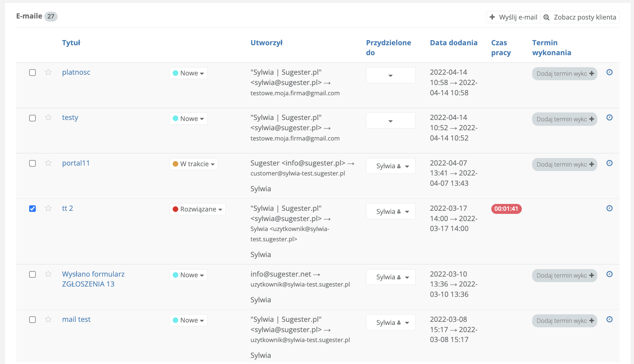
Task: Uncheck the tt 2 email checkbox
Action: click(x=33, y=209)
